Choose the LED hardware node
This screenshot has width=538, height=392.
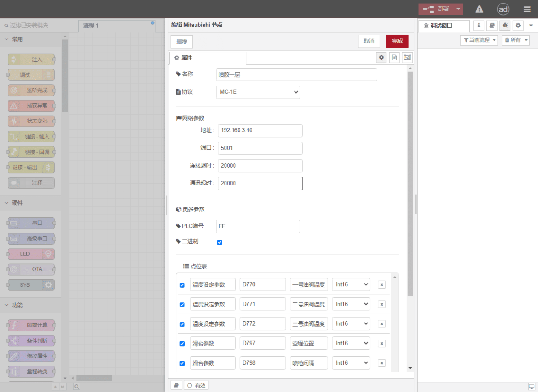(30, 254)
